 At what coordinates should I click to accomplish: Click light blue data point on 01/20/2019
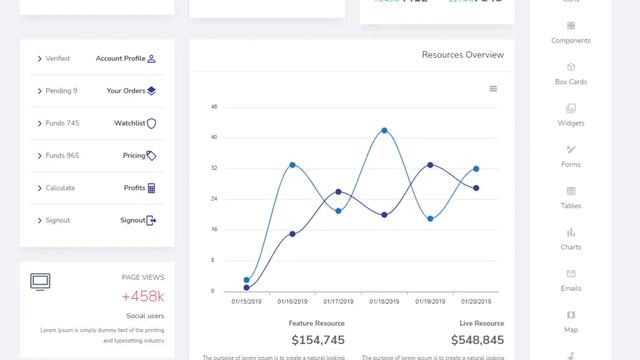[476, 169]
